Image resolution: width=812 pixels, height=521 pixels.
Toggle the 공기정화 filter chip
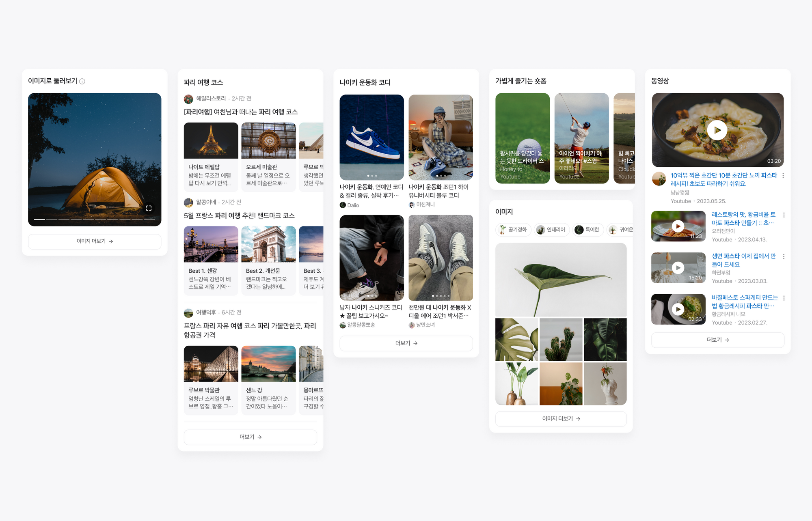coord(513,229)
